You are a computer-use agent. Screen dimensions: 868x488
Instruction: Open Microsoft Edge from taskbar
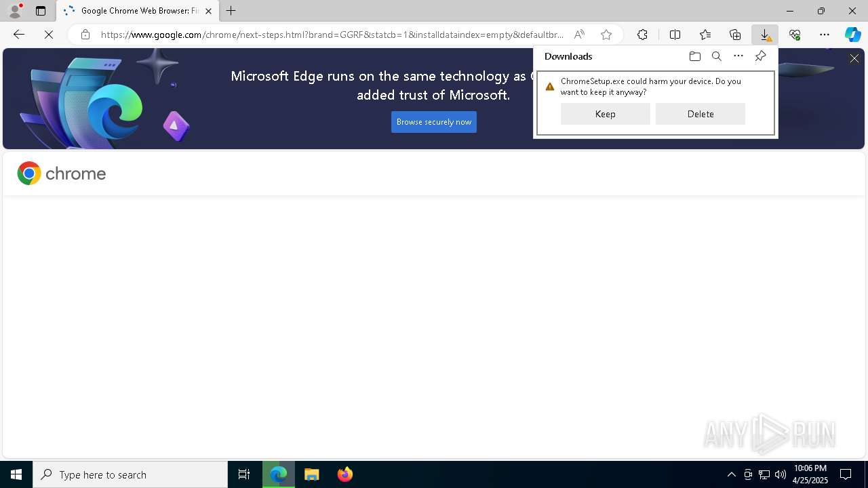(279, 474)
